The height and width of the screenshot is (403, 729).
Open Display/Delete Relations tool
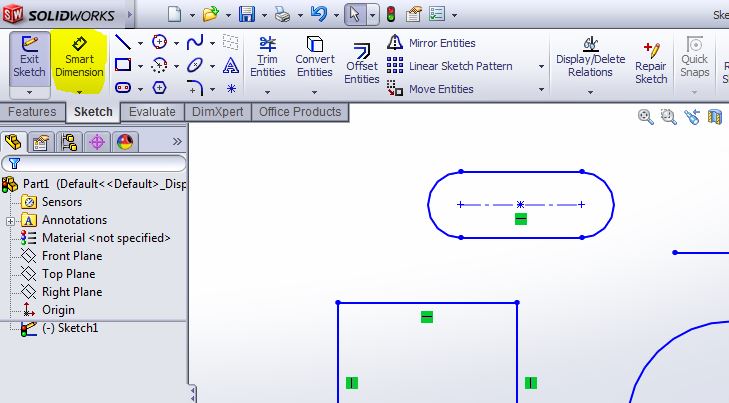coord(590,57)
